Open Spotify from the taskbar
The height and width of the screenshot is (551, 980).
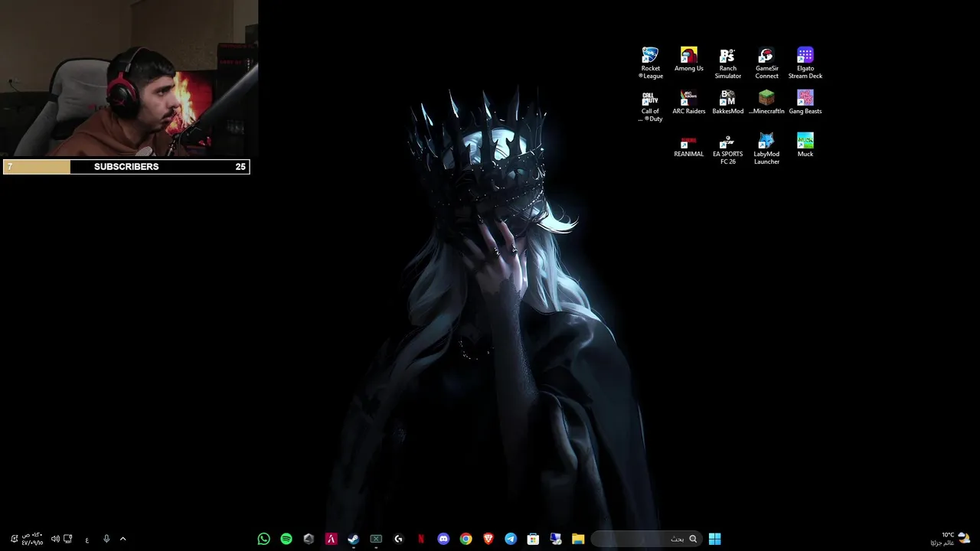(286, 539)
